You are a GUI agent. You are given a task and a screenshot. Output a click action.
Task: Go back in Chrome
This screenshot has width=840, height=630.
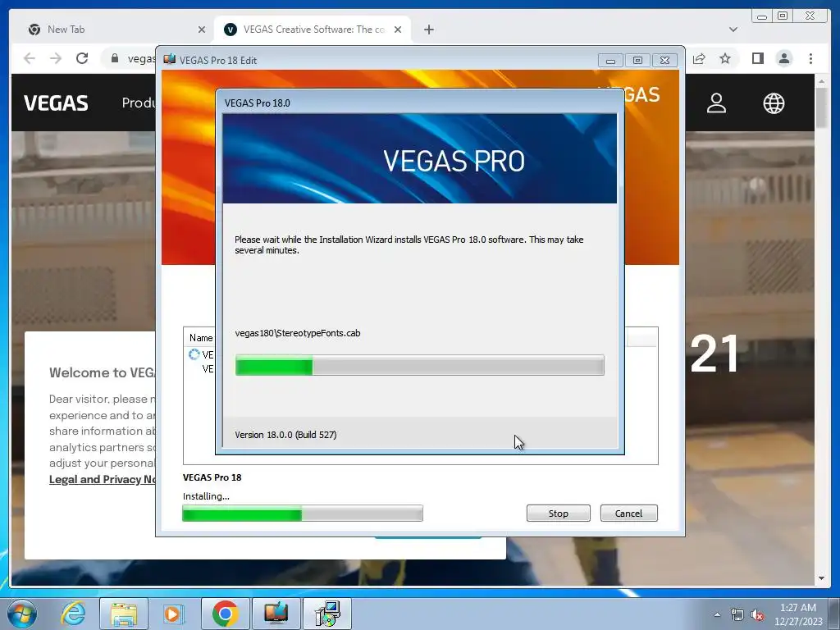pos(30,58)
